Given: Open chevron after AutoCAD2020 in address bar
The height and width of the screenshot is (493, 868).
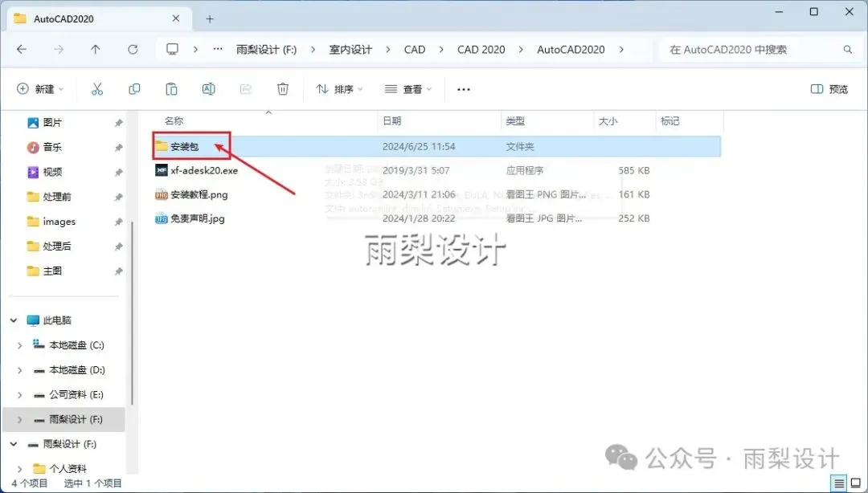Looking at the screenshot, I should [x=621, y=49].
